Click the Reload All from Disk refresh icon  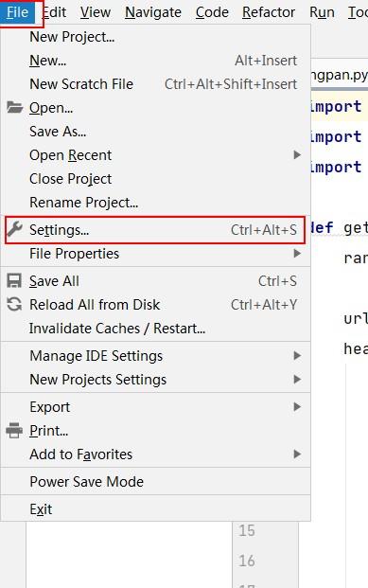point(14,305)
